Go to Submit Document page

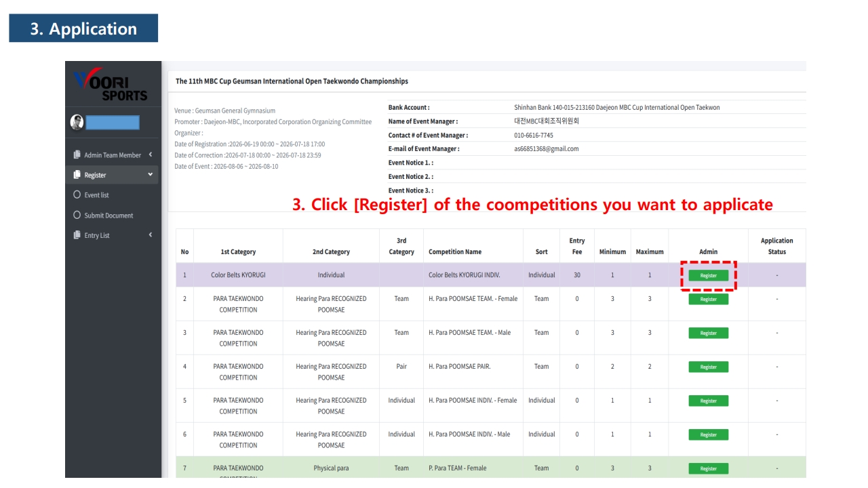coord(108,216)
